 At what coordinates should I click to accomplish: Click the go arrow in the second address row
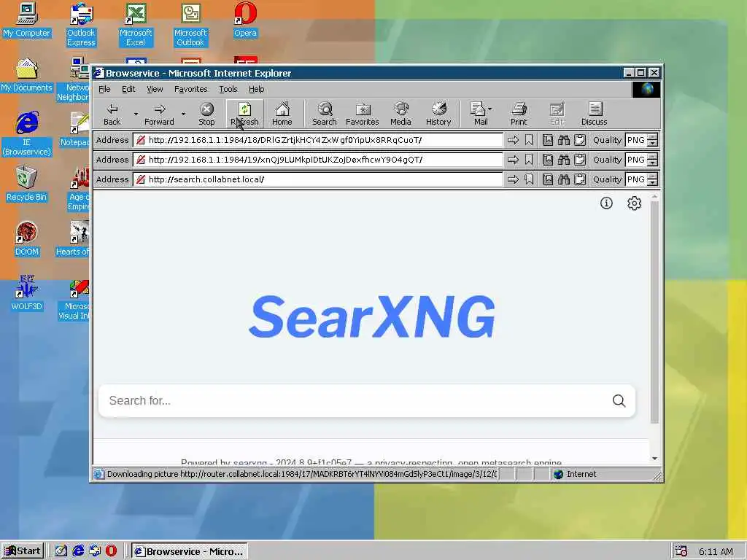(x=513, y=160)
